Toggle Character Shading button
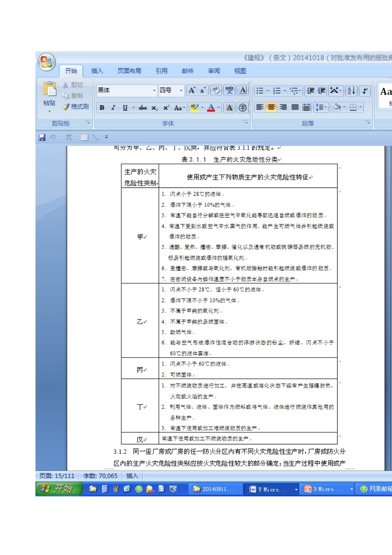 point(229,108)
